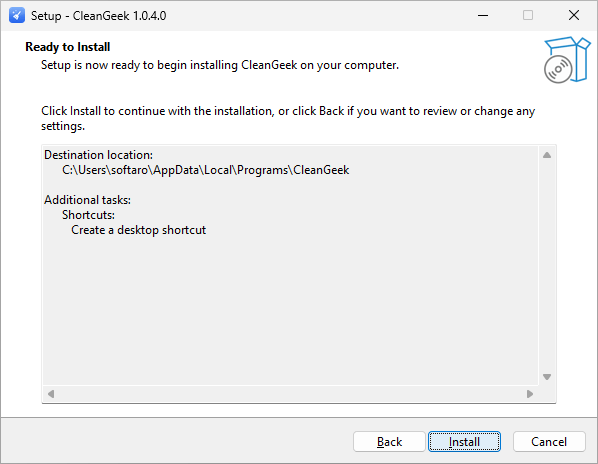Click the CleanGeek app icon in title bar
This screenshot has height=464, width=598.
pos(17,16)
